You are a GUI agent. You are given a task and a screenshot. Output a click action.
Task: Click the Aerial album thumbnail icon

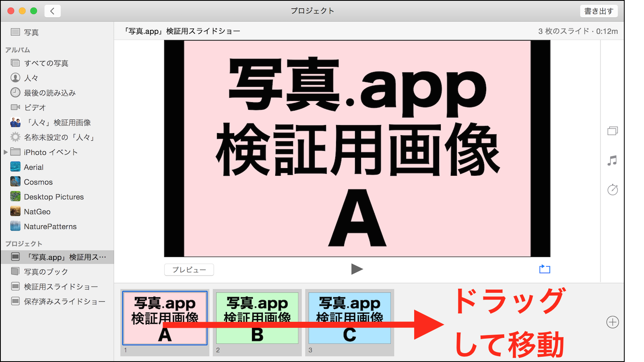click(x=15, y=167)
